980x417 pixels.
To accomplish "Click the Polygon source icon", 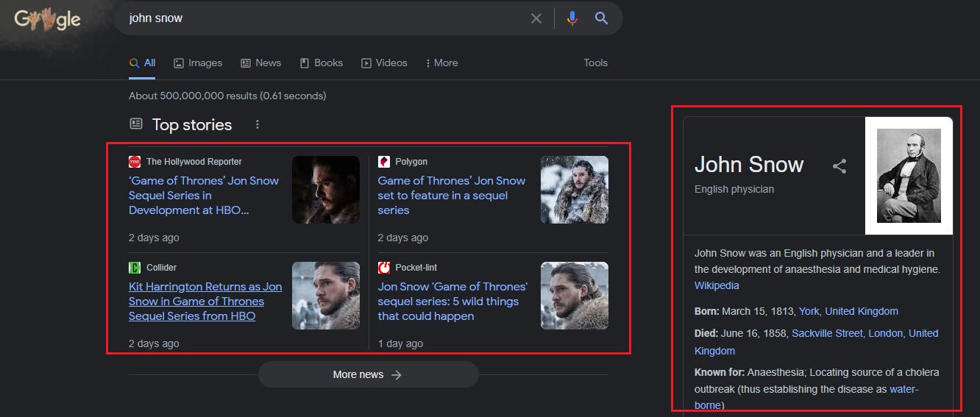I will pyautogui.click(x=384, y=162).
